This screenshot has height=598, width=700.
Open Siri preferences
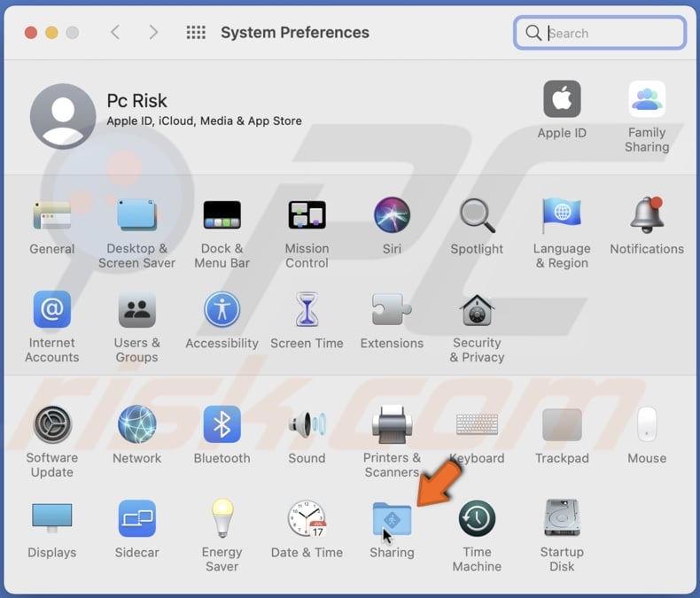pos(392,215)
